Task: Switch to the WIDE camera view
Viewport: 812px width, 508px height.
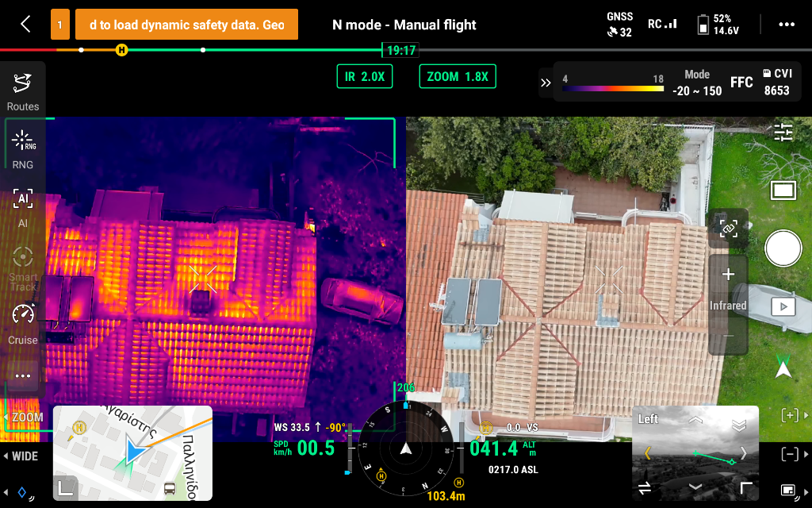Action: tap(21, 456)
